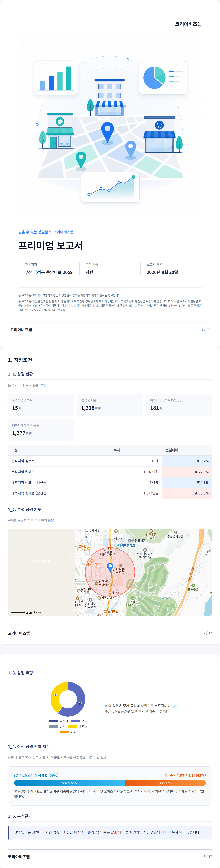Click the 코리아비즈맵 logo at page top
Image resolution: width=220 pixels, height=868 pixels.
pos(188,24)
